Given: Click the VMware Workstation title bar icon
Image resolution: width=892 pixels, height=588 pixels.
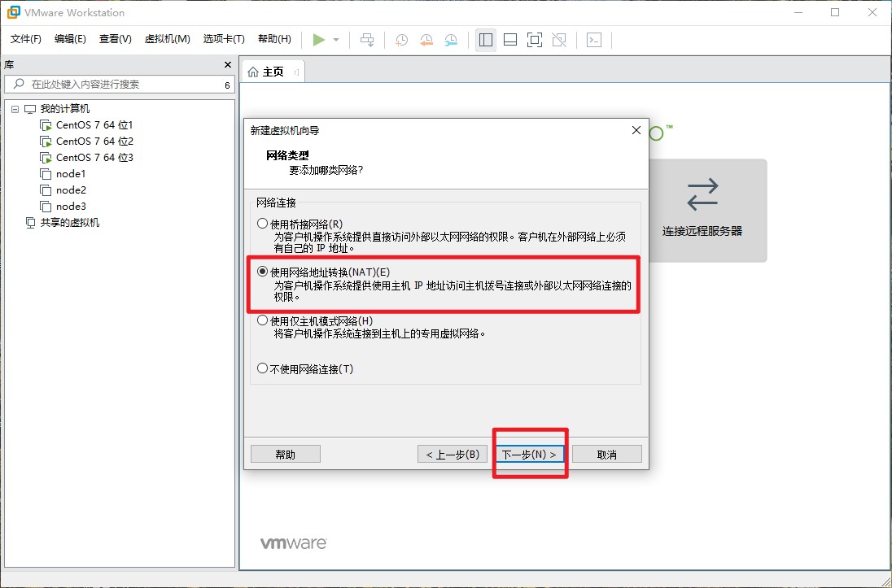Looking at the screenshot, I should click(13, 12).
